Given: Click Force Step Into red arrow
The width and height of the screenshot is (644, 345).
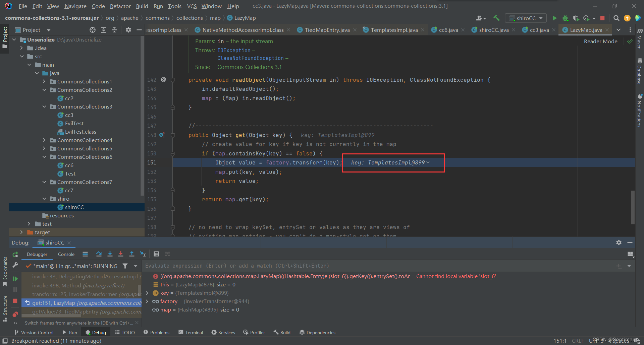Looking at the screenshot, I should tap(121, 254).
